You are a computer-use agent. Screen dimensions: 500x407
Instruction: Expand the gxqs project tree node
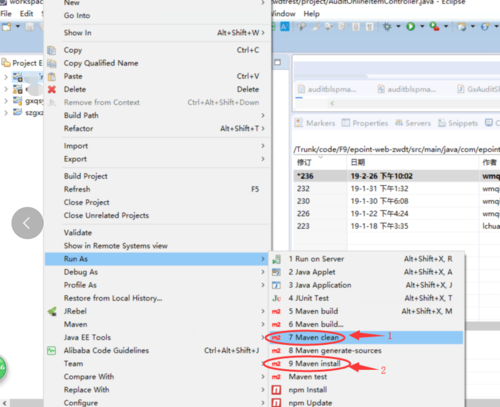(x=6, y=101)
